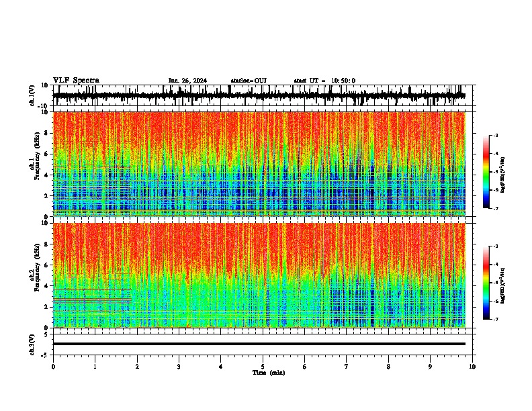Pick the ch.1 spectrogram color scale bar
Screen dimensions: 532x411
tap(486, 172)
